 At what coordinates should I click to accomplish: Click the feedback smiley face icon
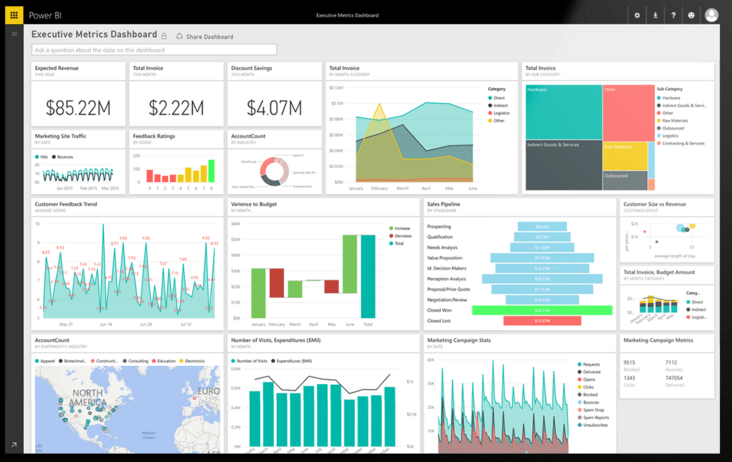pos(691,15)
